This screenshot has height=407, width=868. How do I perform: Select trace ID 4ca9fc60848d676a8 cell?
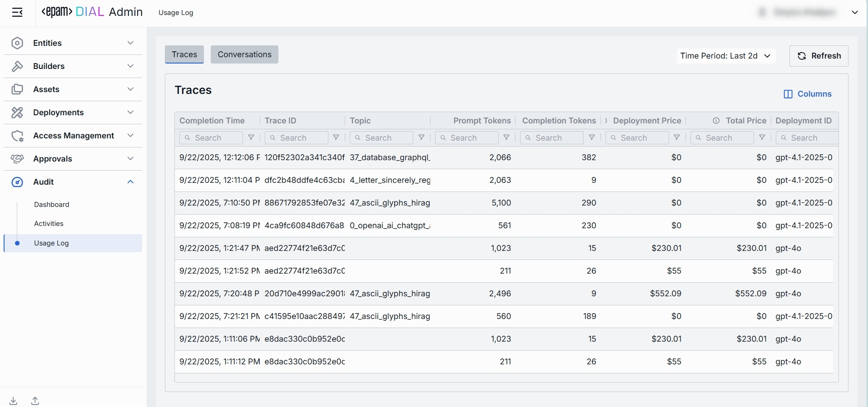[x=305, y=226]
